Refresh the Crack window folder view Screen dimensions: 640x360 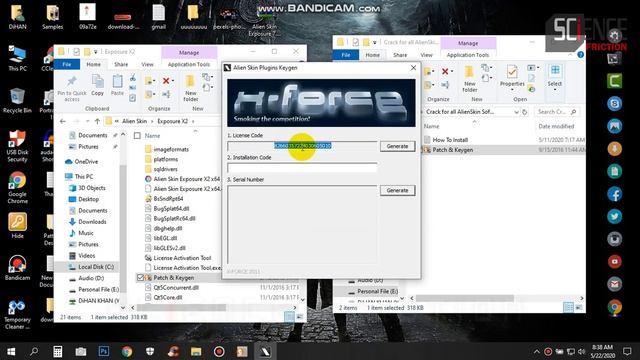click(x=525, y=112)
